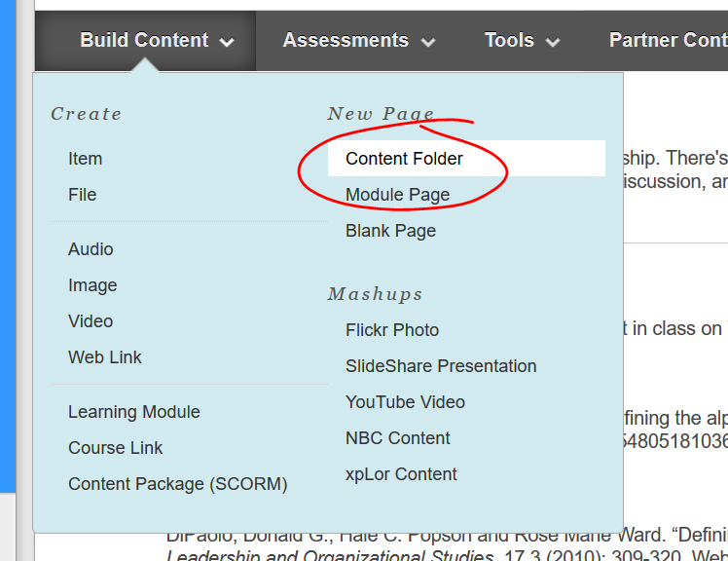Select the Audio option

(91, 249)
